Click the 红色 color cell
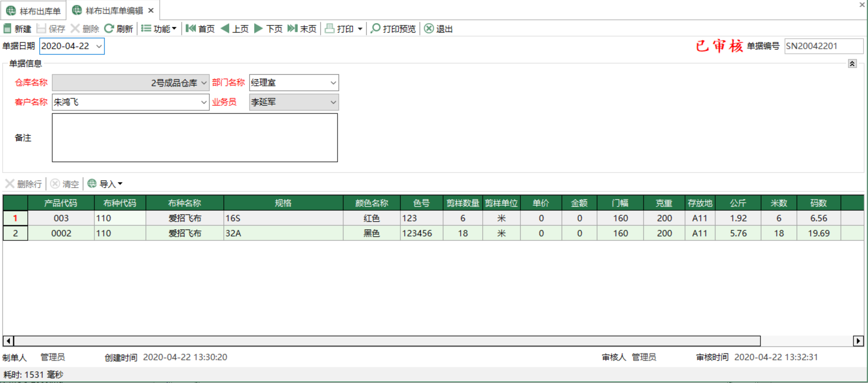The width and height of the screenshot is (868, 383). pyautogui.click(x=372, y=218)
